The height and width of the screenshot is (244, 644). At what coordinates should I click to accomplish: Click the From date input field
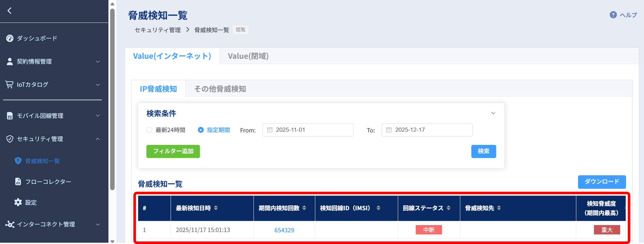308,130
